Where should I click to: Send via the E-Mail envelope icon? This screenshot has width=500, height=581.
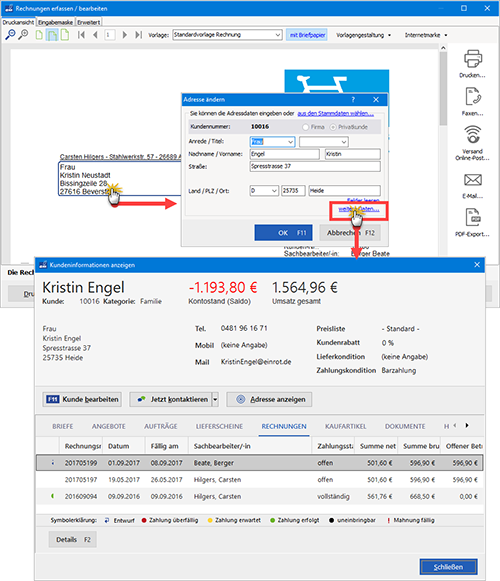point(473,180)
